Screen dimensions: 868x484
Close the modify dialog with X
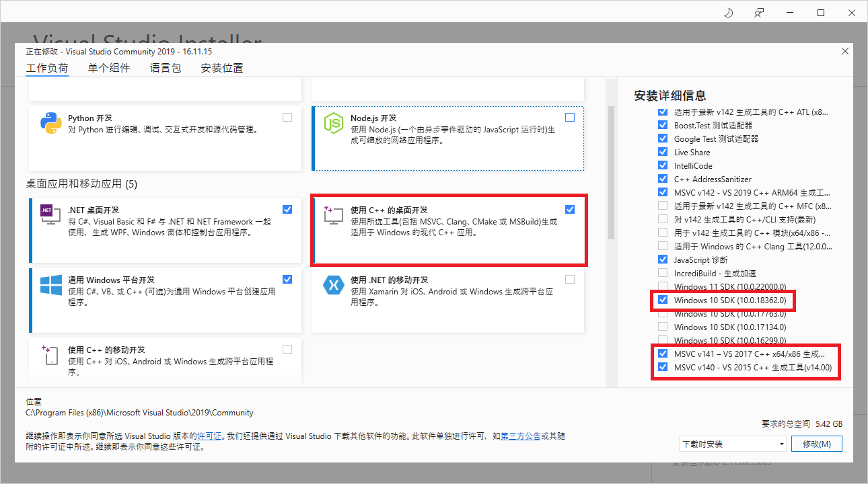845,51
